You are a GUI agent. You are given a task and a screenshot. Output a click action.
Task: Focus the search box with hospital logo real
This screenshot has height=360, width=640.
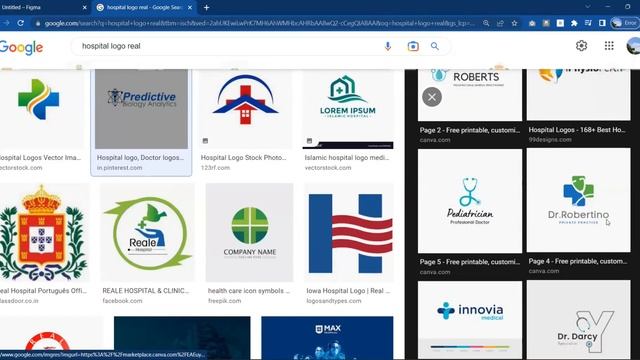(x=229, y=46)
